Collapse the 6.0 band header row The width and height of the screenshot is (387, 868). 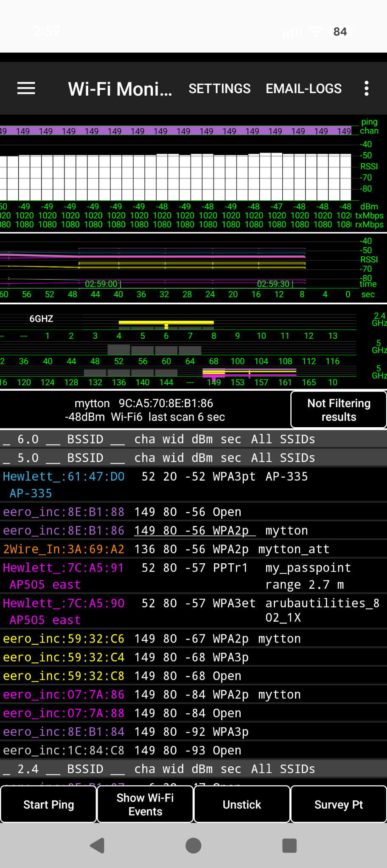pos(193,439)
